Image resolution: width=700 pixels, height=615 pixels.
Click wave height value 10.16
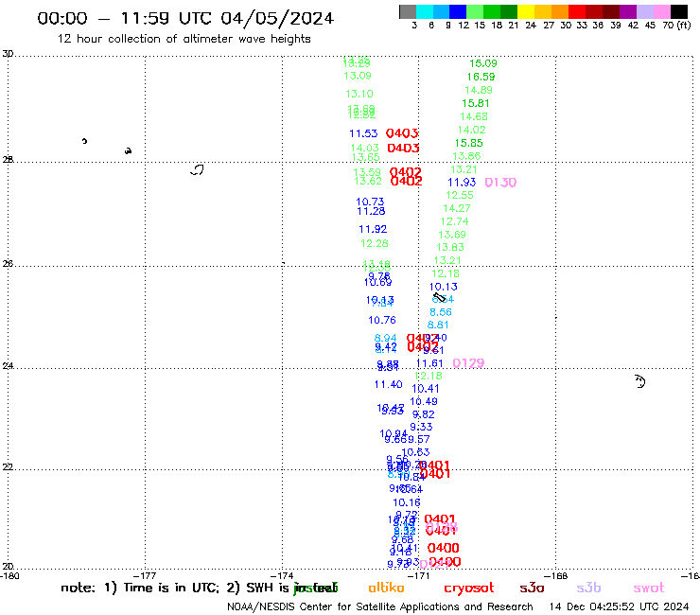(407, 503)
